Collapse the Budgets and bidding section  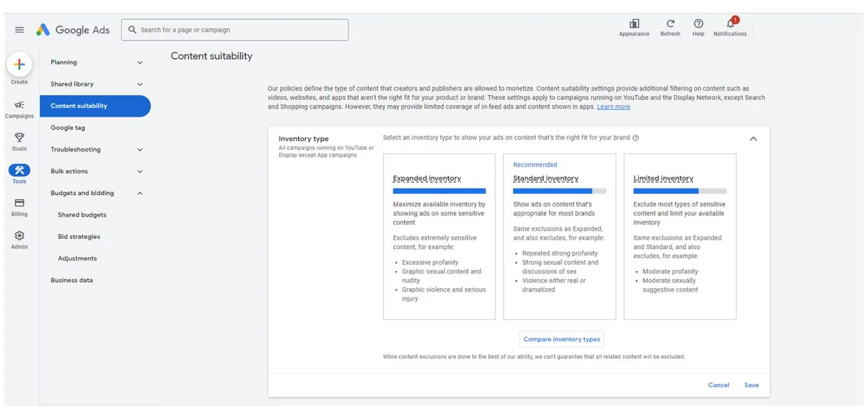139,193
